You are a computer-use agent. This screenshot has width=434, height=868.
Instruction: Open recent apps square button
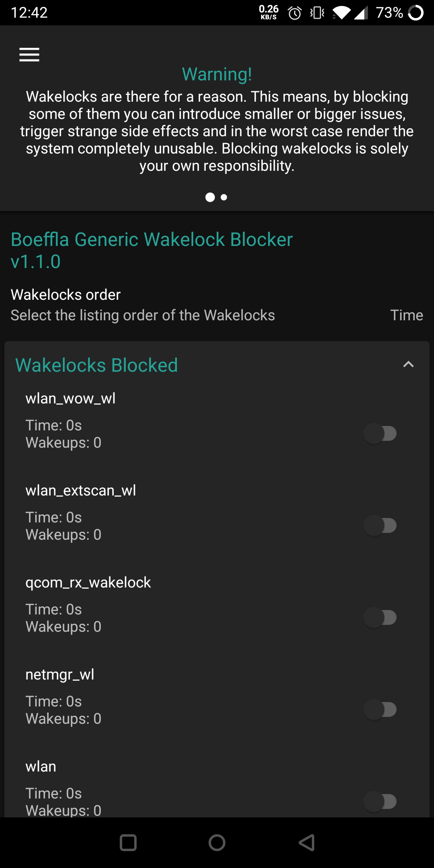[128, 843]
